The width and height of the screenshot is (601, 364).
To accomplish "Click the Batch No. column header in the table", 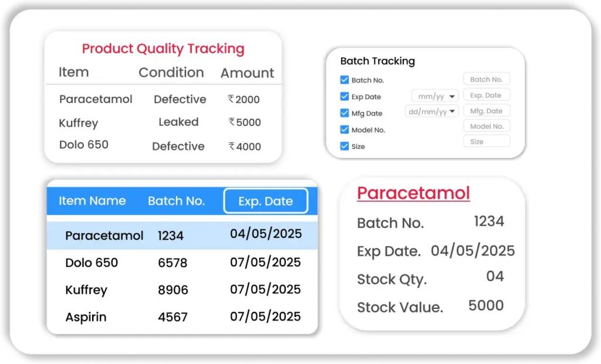I will (176, 201).
